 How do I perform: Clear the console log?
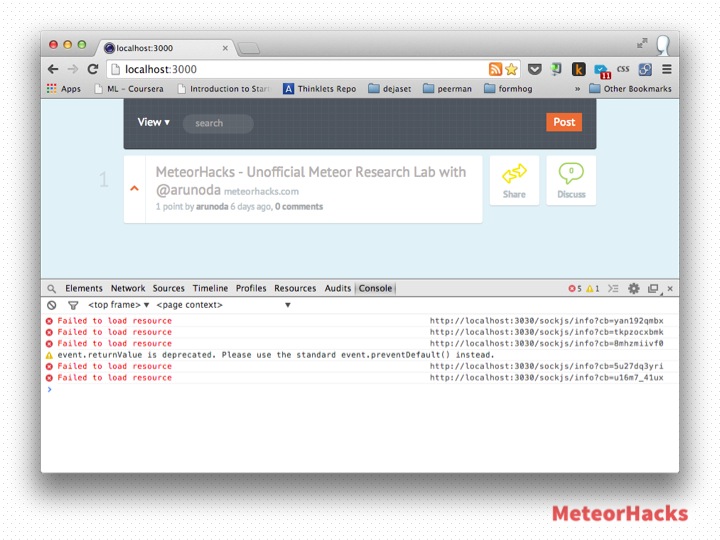51,305
